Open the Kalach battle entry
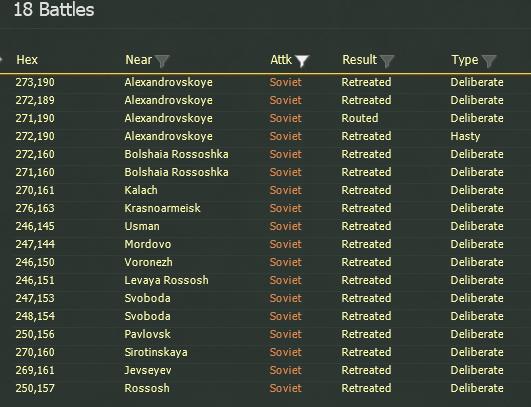The image size is (531, 407). click(266, 190)
